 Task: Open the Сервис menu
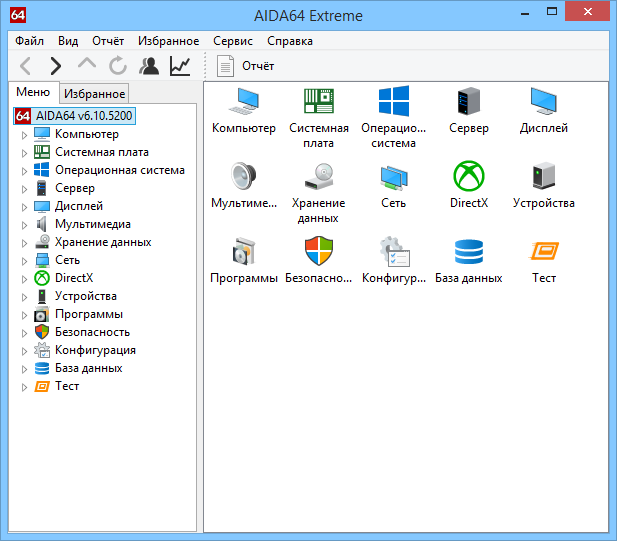232,41
